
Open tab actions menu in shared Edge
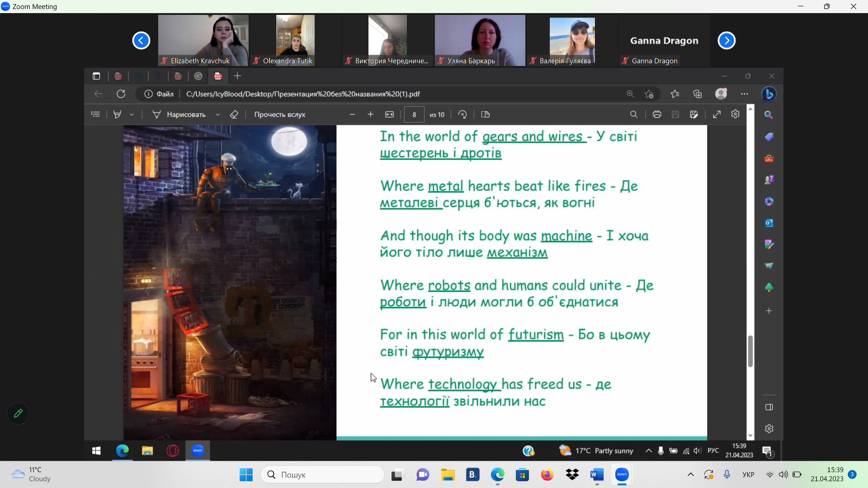pyautogui.click(x=96, y=76)
